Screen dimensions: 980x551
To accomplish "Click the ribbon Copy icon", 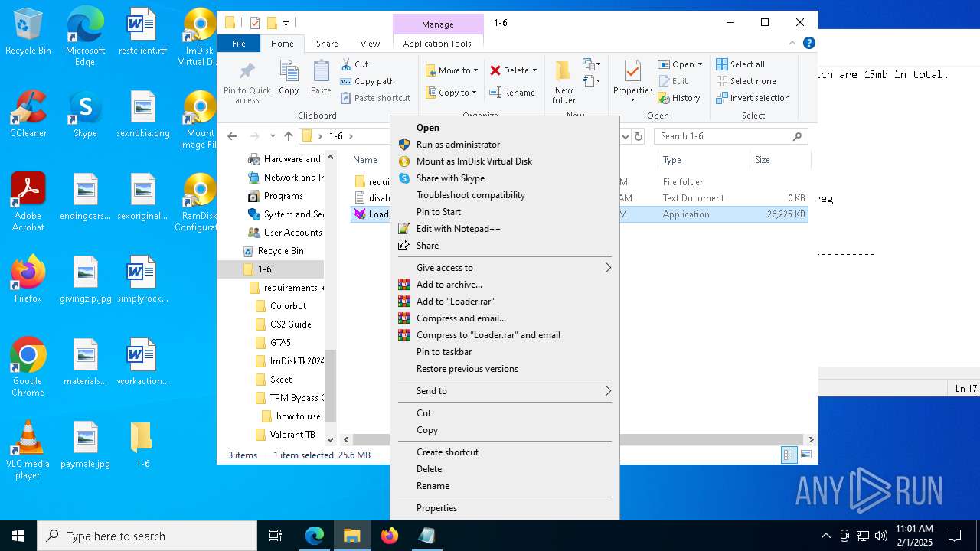I will (x=289, y=72).
